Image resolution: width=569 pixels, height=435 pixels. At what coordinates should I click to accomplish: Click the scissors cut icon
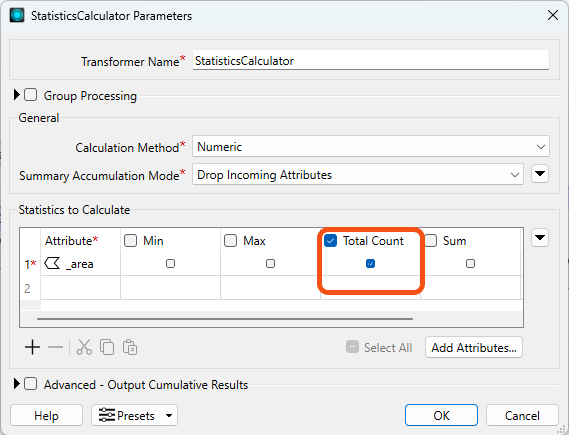84,347
